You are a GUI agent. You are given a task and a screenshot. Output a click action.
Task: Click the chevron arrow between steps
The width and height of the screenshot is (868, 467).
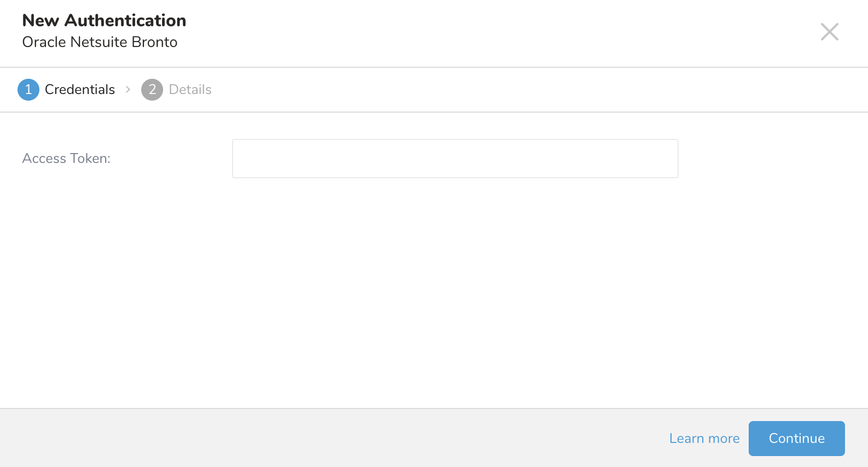click(x=128, y=90)
